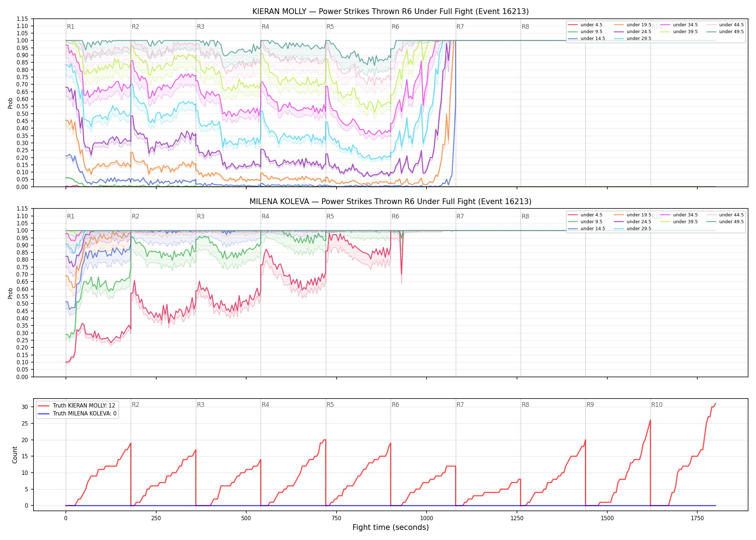
Task: Click the R6 round marker in top chart
Action: point(395,27)
